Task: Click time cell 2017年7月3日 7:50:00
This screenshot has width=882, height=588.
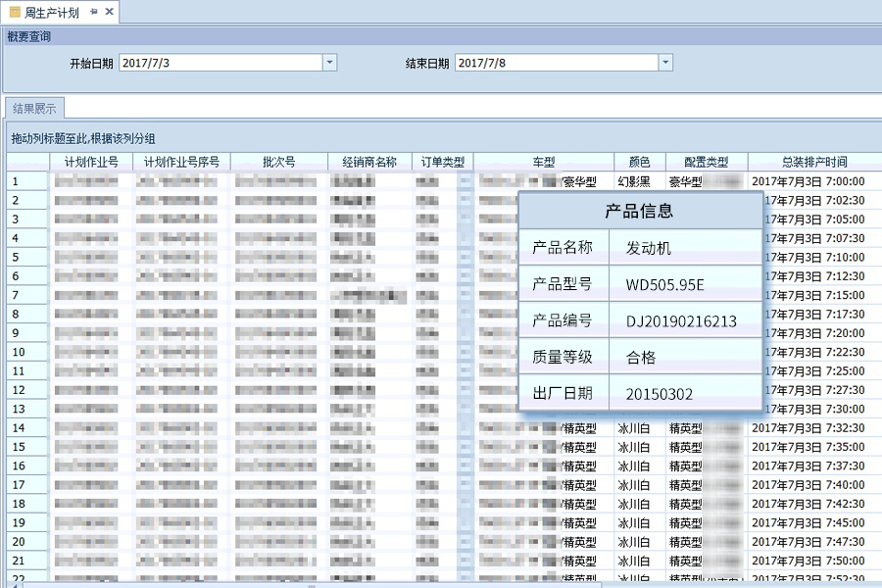Action: [x=808, y=561]
